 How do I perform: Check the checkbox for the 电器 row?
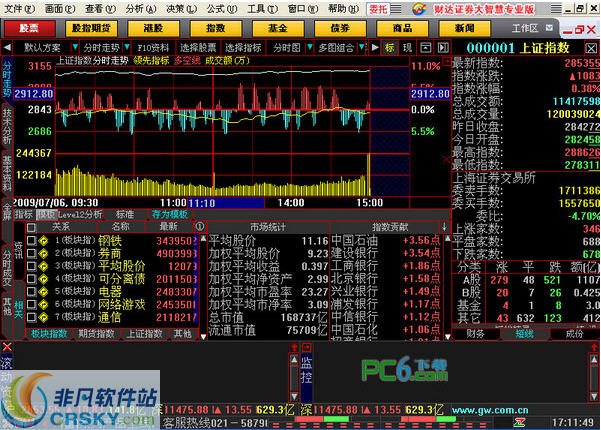(x=31, y=292)
